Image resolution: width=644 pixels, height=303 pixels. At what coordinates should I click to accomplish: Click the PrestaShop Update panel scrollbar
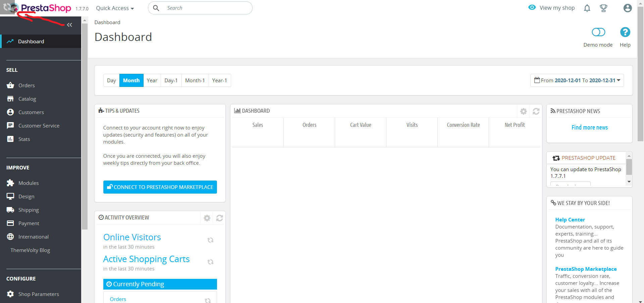(629, 167)
